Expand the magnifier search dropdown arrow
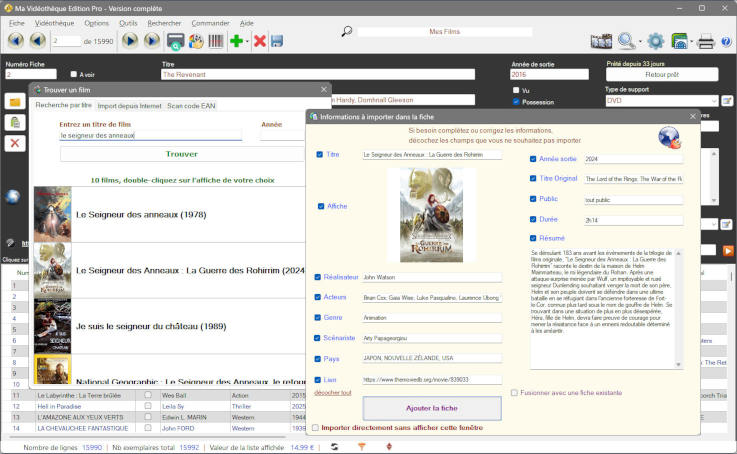Image resolution: width=737 pixels, height=454 pixels. coord(638,42)
